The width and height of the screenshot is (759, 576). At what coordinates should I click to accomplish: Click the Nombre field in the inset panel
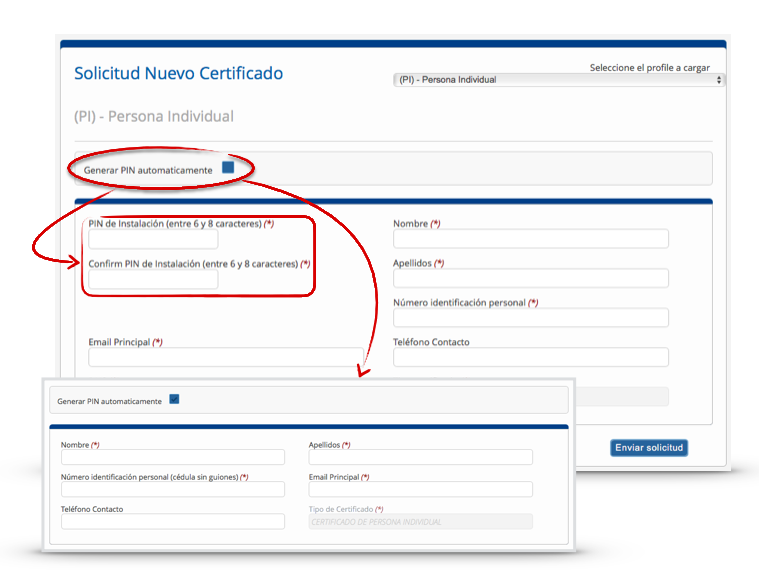click(172, 457)
